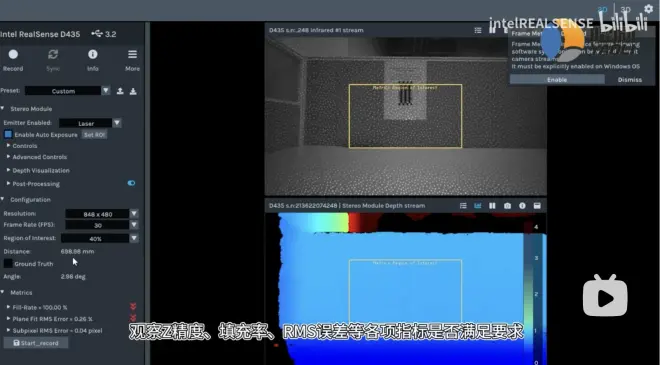Image resolution: width=660 pixels, height=365 pixels.
Task: Open the Resolution 848 x 480 dropdown
Action: [101, 214]
